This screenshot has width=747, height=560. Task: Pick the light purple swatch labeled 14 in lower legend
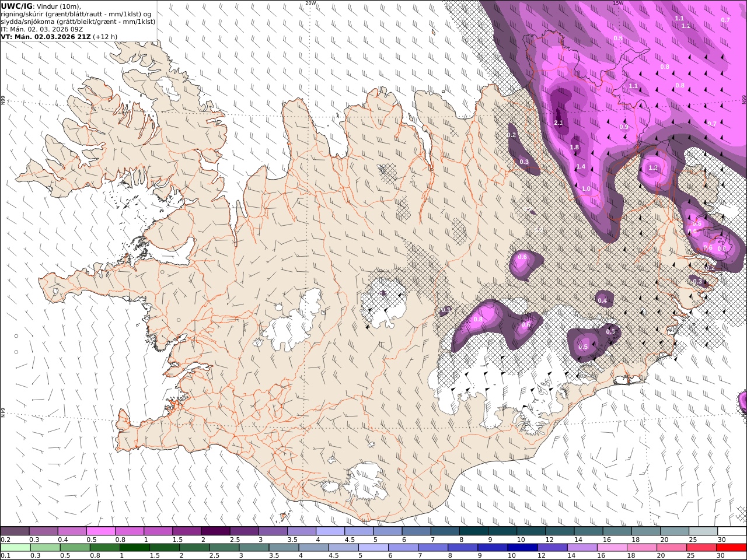point(582,548)
